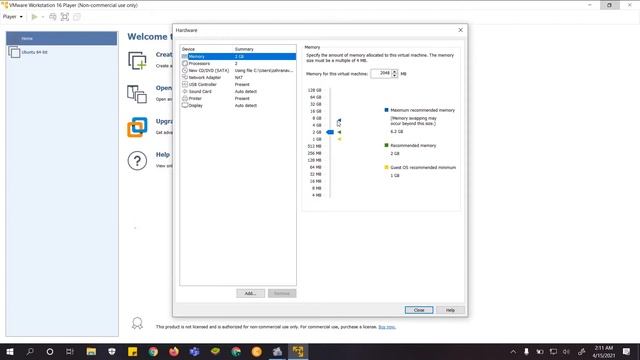Open taskbar search

[30, 351]
